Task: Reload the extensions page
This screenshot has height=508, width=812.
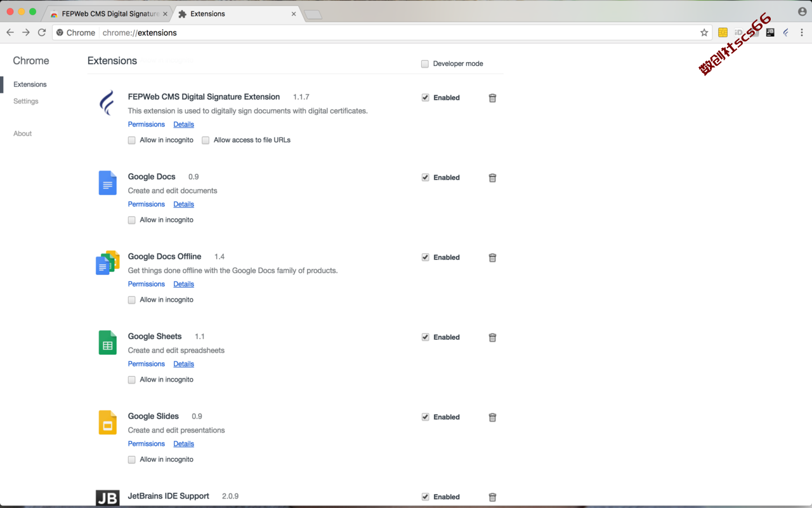Action: (42, 32)
